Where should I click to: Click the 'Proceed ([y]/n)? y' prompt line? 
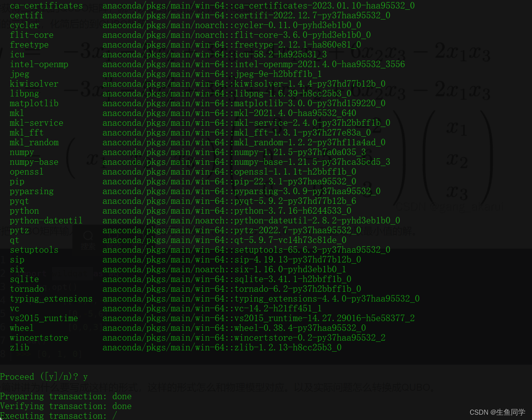44,376
